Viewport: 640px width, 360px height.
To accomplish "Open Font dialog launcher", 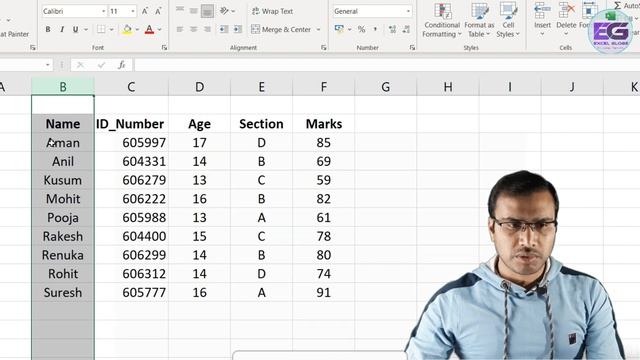I will click(164, 48).
